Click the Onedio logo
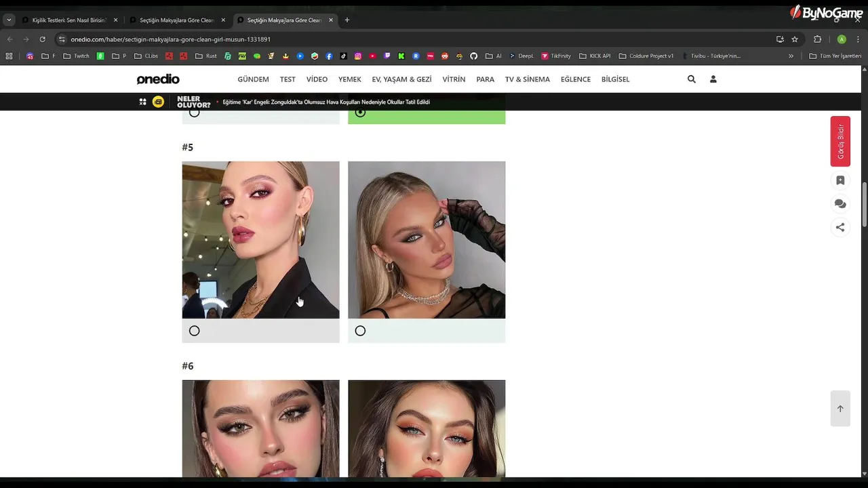Viewport: 868px width, 488px height. [158, 79]
